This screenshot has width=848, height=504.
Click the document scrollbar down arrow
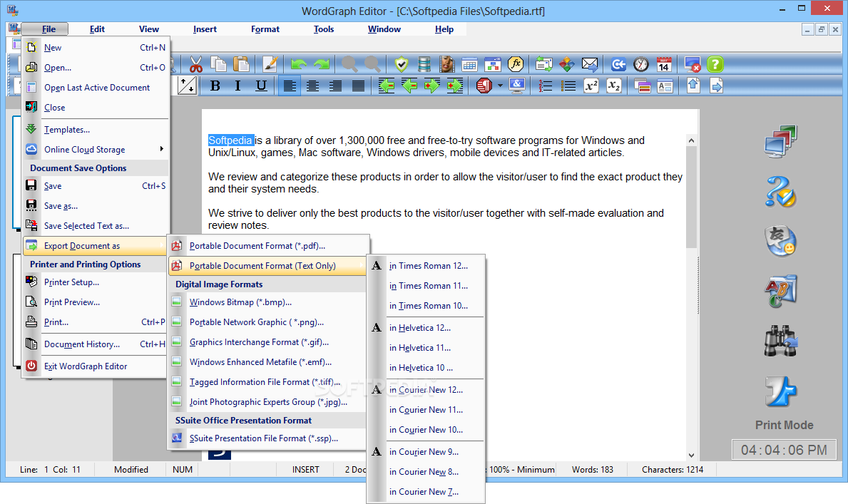(691, 456)
